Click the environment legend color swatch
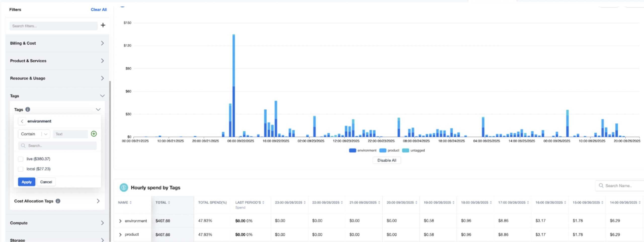Viewport: 644px width, 242px height. 352,150
